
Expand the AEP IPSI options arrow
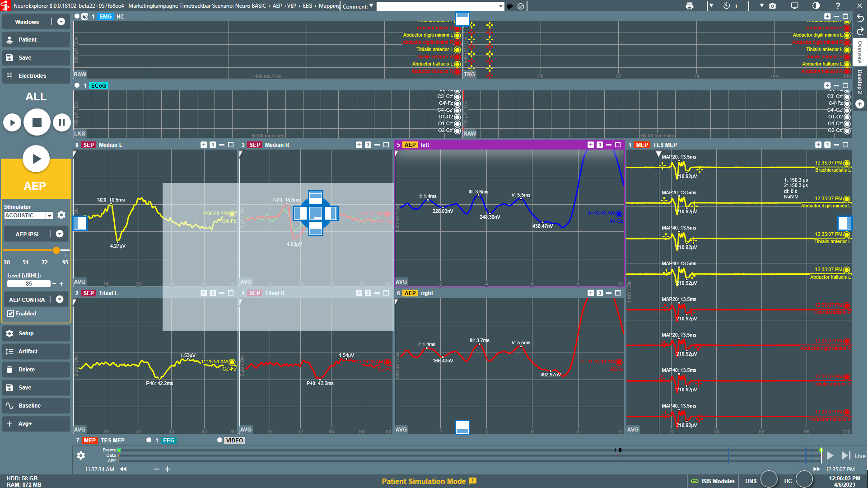60,234
